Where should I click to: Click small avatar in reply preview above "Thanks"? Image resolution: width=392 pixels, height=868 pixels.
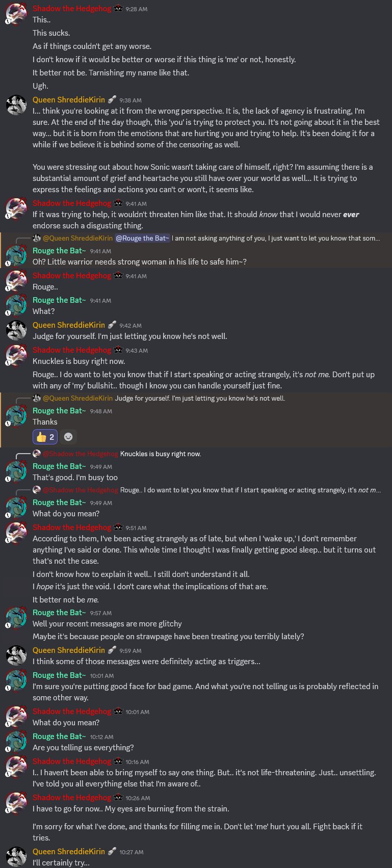tap(37, 398)
